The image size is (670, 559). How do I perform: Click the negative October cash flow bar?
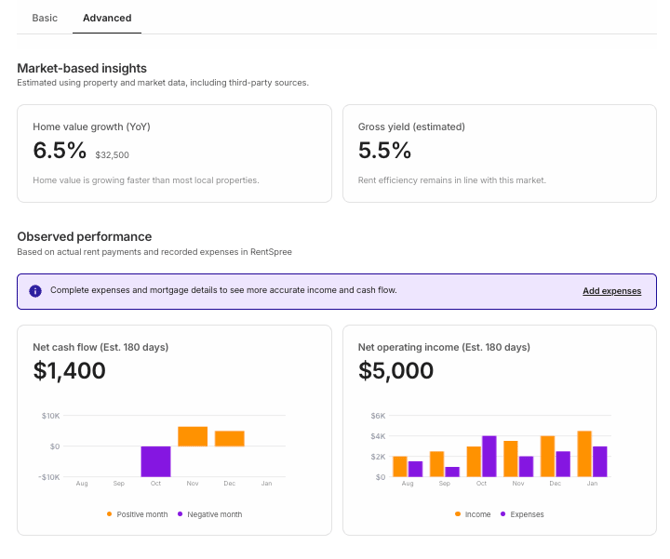coord(155,461)
